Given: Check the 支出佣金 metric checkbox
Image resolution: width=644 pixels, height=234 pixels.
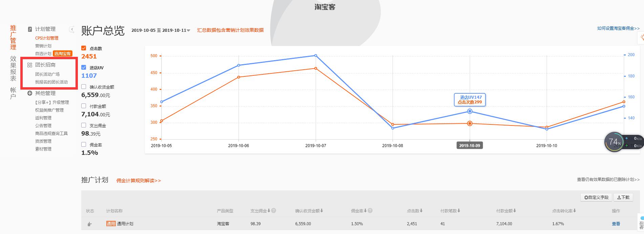Looking at the screenshot, I should click(84, 125).
